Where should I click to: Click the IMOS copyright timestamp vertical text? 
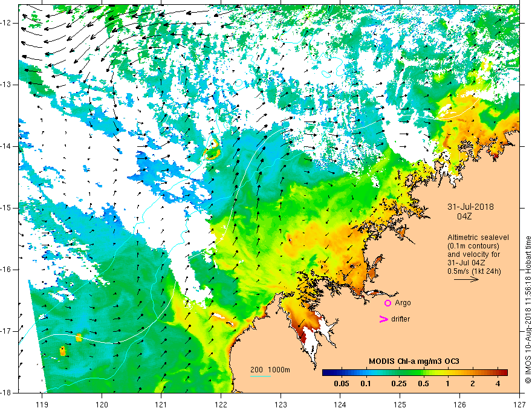click(x=528, y=310)
